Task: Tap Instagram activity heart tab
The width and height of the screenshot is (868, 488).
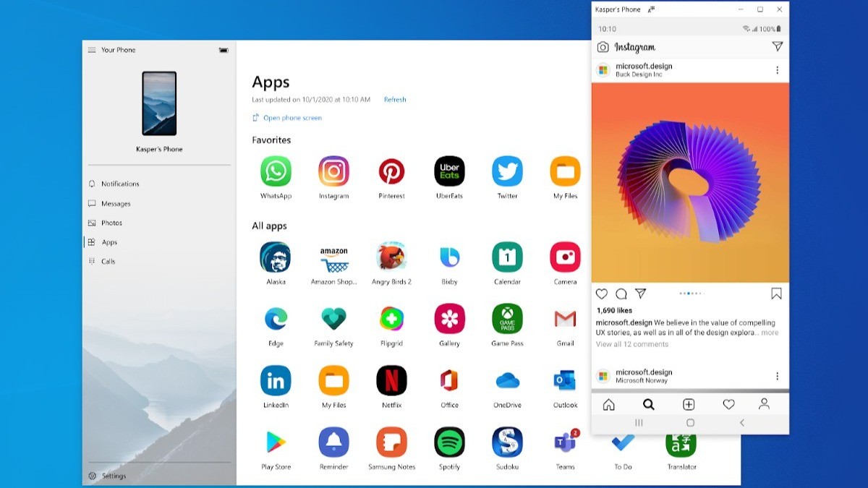Action: point(728,405)
